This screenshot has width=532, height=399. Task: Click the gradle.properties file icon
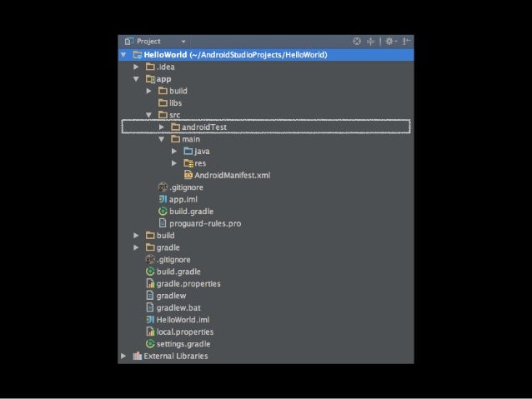pos(150,283)
